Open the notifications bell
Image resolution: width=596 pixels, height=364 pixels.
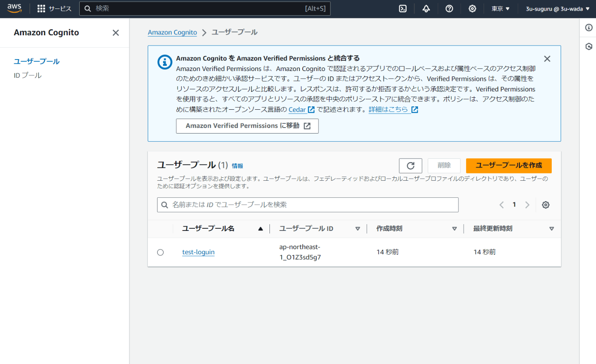tap(426, 9)
